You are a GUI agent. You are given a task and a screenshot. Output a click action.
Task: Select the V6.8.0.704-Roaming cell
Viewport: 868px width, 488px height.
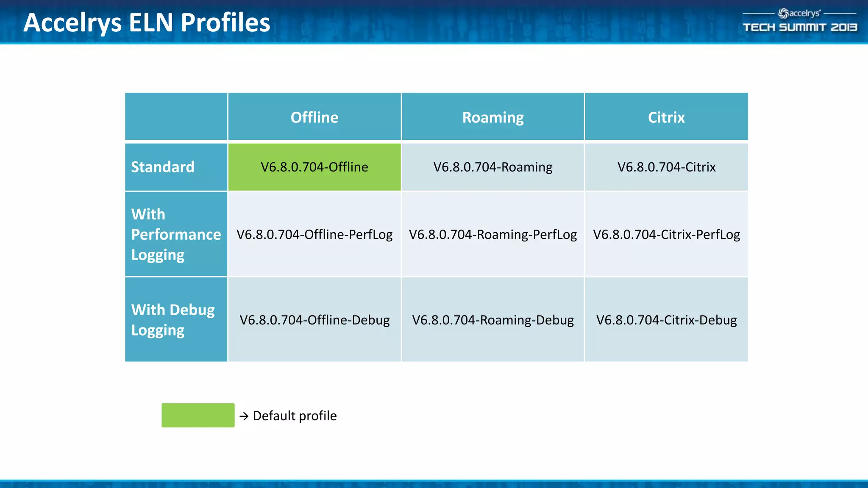click(x=493, y=167)
